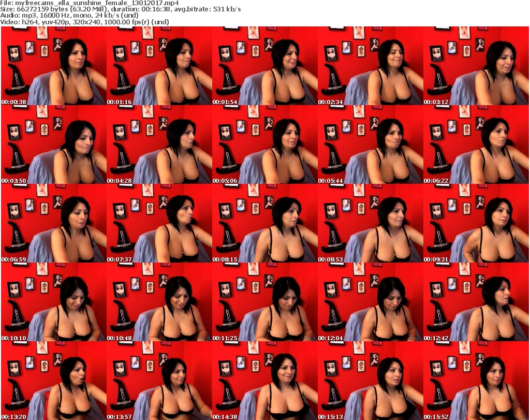Click the frame marked 00:07:37
The height and width of the screenshot is (420, 530).
[159, 223]
